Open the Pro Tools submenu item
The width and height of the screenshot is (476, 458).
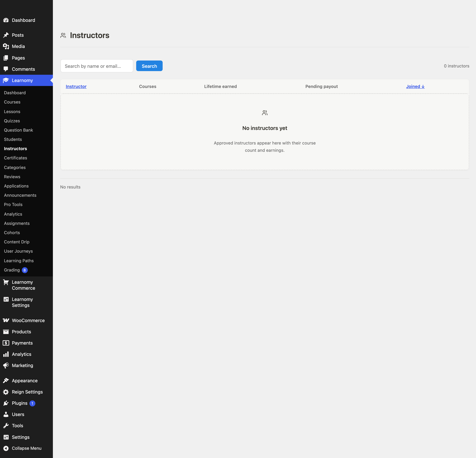[x=13, y=205]
